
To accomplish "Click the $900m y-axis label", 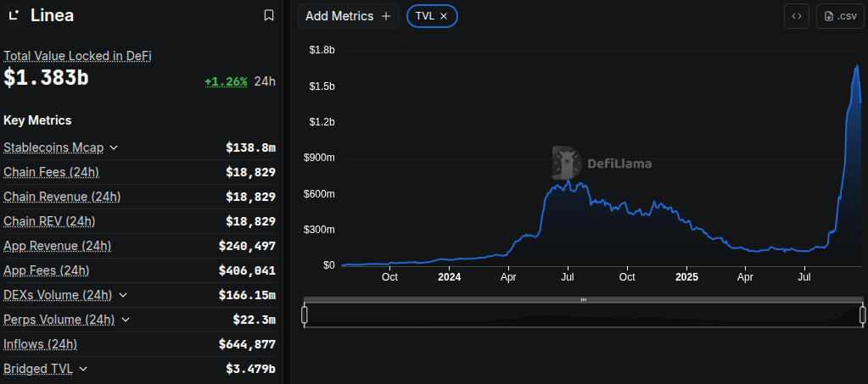I will 319,159.
